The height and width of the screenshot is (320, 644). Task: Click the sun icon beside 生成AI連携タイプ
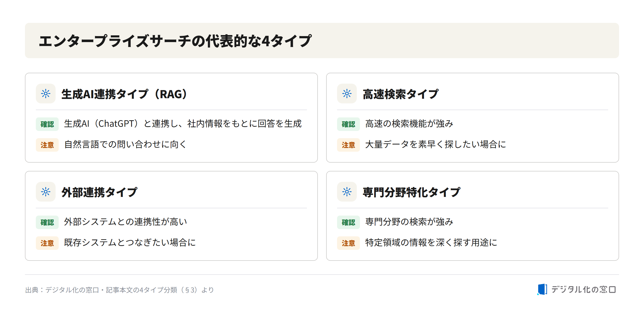[x=46, y=94]
